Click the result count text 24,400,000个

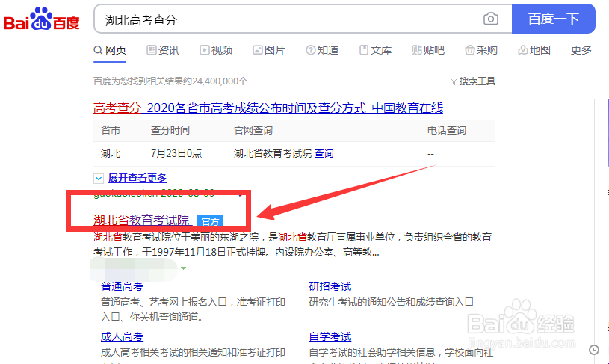coord(220,81)
